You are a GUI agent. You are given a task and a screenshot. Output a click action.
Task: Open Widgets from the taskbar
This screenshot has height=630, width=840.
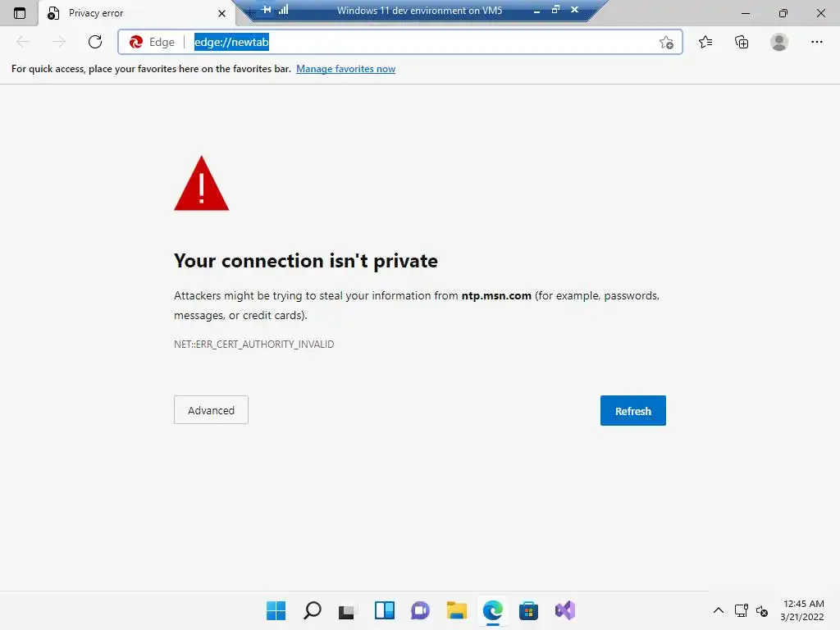point(384,610)
